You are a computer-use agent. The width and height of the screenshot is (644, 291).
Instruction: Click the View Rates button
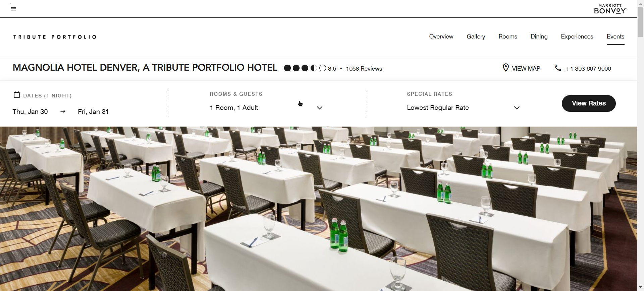[x=589, y=103]
